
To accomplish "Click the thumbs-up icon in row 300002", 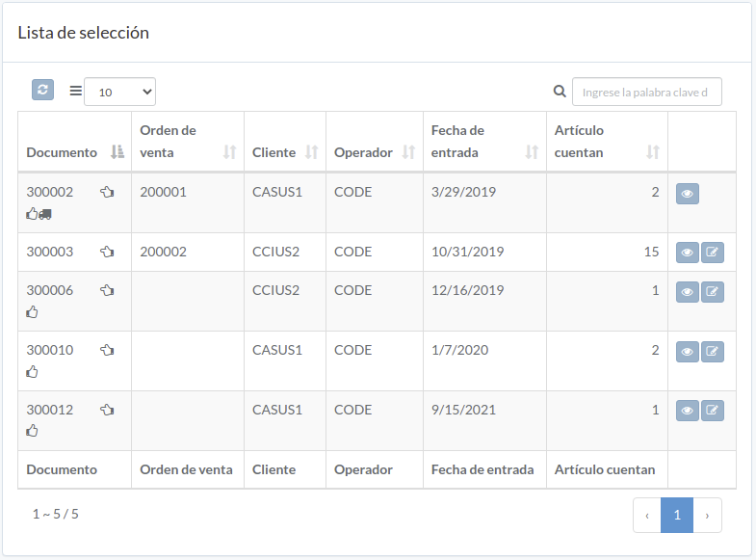I will coord(32,214).
